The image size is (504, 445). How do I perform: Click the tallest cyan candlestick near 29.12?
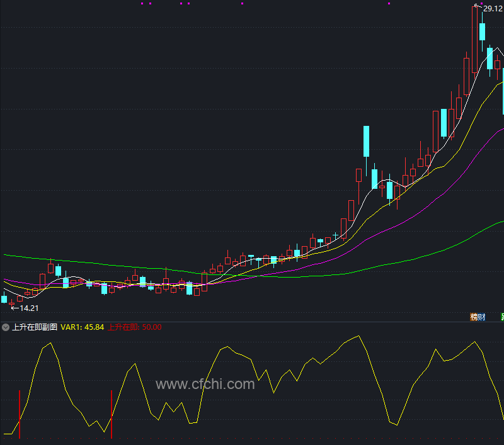pyautogui.click(x=482, y=31)
